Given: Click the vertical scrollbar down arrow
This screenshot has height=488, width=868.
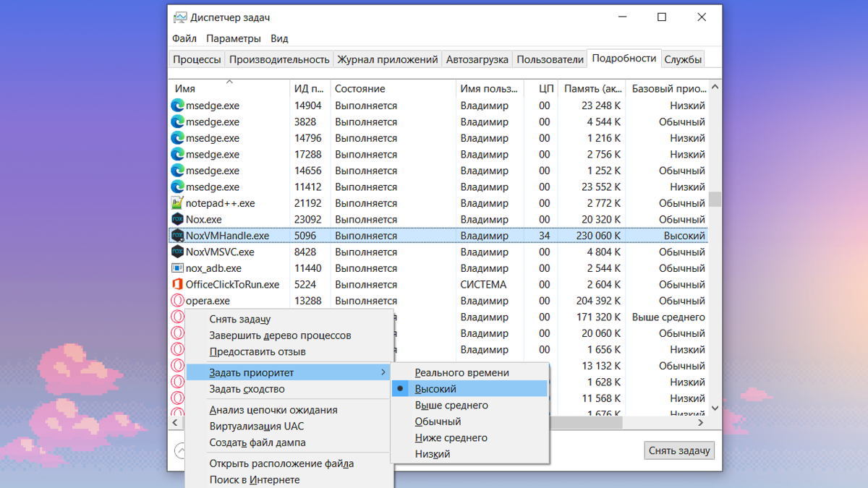Looking at the screenshot, I should coord(715,408).
